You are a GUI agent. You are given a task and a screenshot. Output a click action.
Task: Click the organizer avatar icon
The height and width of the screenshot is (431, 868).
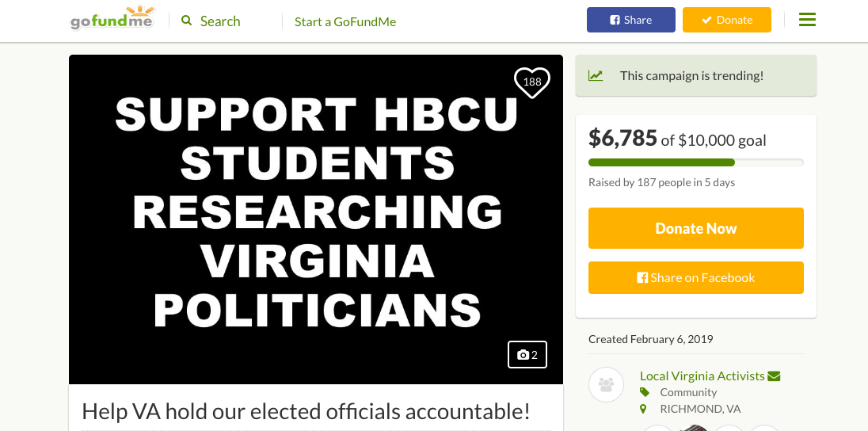pos(607,385)
